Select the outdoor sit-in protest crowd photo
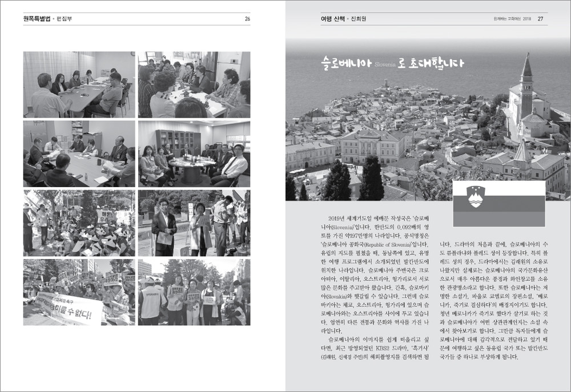 click(x=79, y=223)
